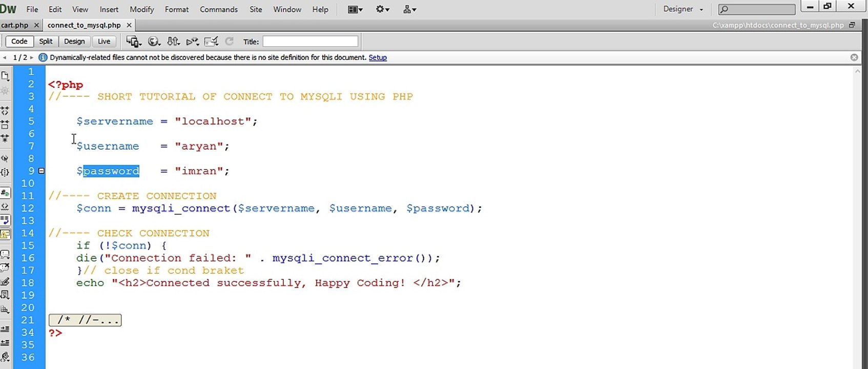Open the Layout dropdown in the application bar
Screen dimensions: 868x369
coord(355,9)
